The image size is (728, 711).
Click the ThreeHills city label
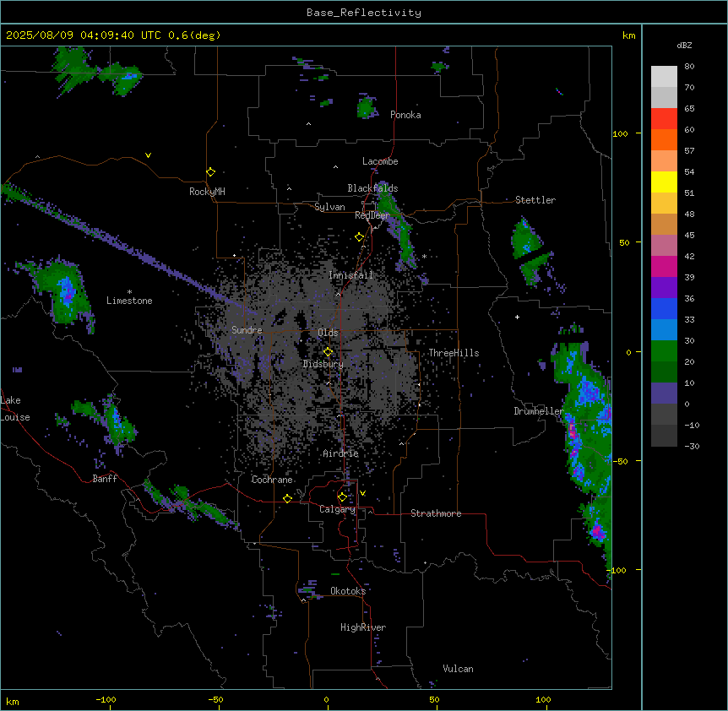454,353
